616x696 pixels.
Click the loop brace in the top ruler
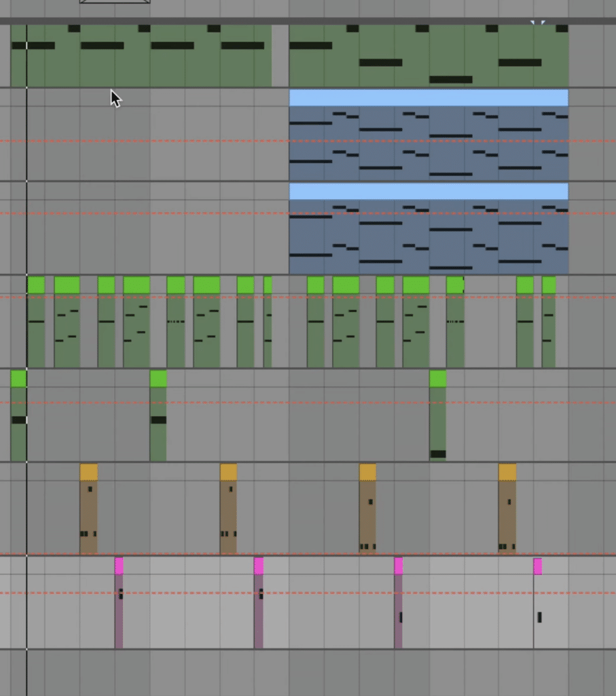pyautogui.click(x=115, y=2)
